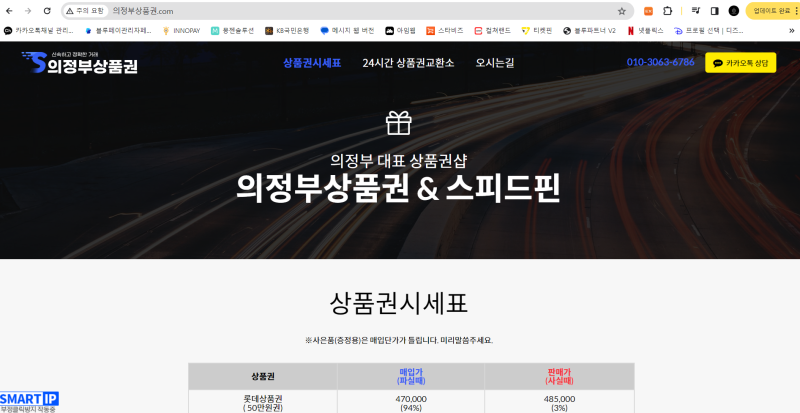Open the KB국민은행 bookmark
Screen dimensions: 800x413
(287, 31)
